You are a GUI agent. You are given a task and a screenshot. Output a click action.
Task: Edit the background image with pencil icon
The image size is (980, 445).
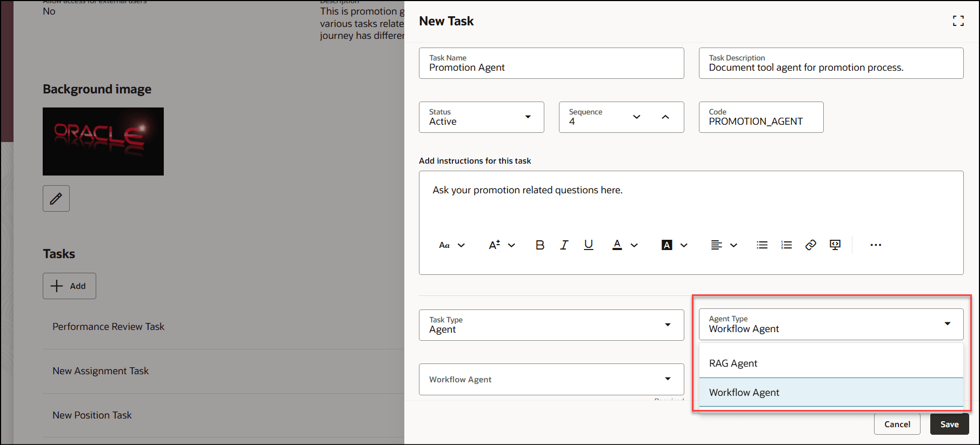(56, 199)
